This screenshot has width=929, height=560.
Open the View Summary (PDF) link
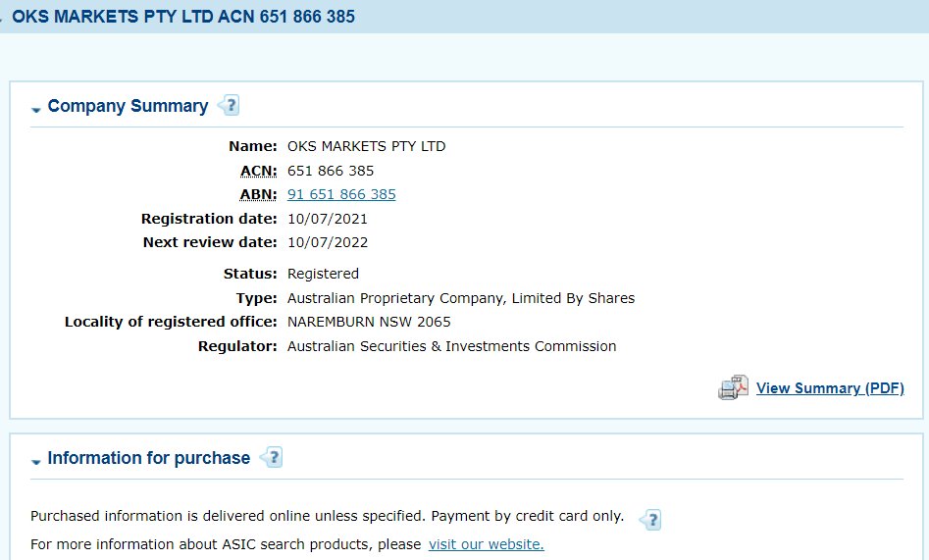(x=830, y=388)
